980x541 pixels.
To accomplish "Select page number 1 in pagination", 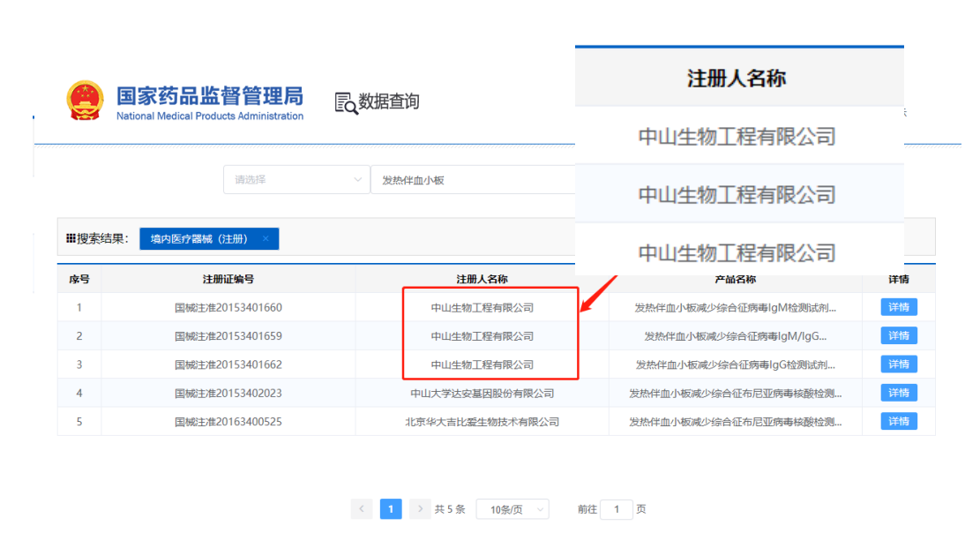I will [391, 509].
